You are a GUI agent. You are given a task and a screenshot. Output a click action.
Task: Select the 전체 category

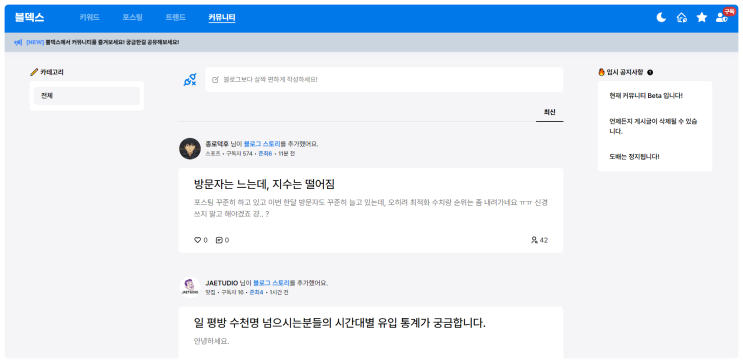click(x=87, y=96)
